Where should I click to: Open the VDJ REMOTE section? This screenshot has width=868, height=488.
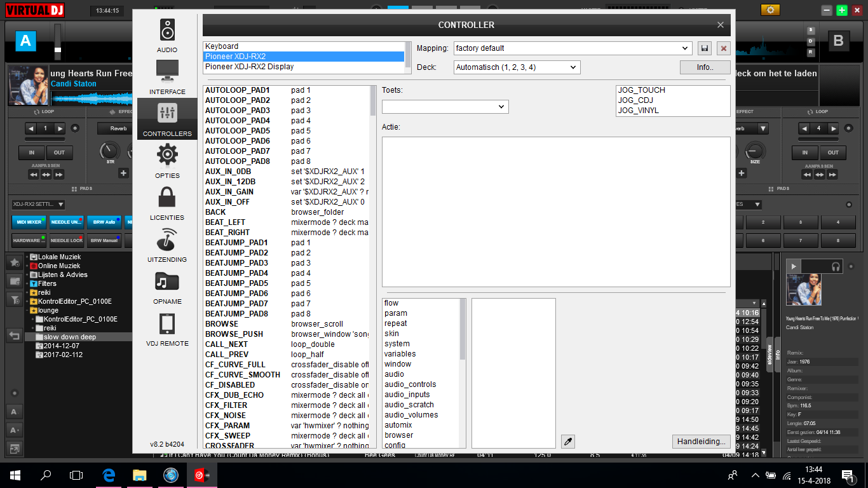(x=167, y=329)
